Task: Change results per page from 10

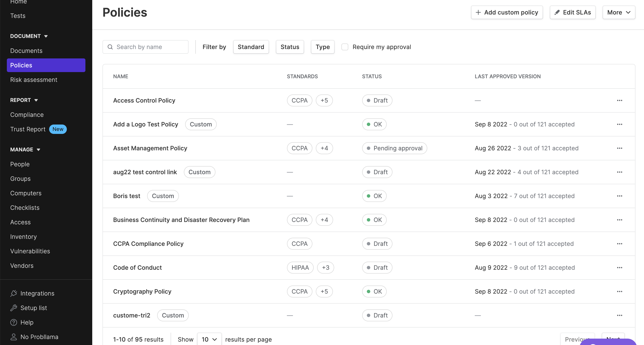Action: [209, 339]
